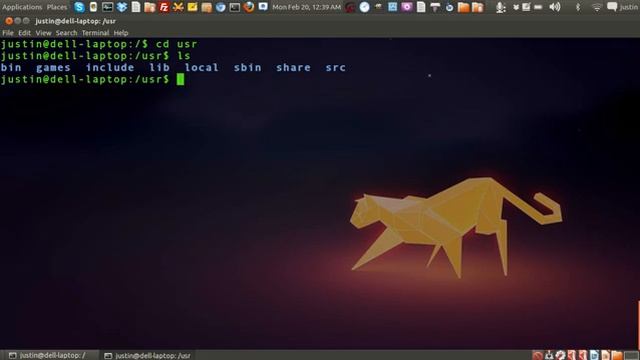640x360 pixels.
Task: Launch FileZilla from the top panel
Action: coord(164,7)
